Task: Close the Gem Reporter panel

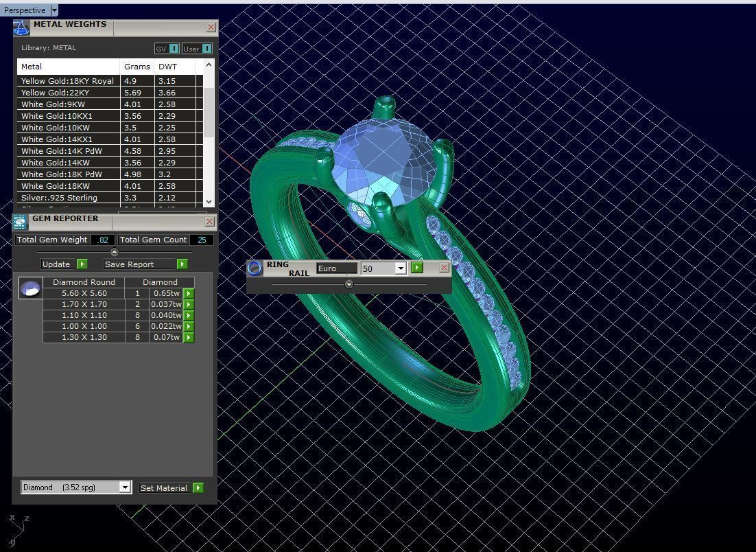Action: click(x=210, y=222)
